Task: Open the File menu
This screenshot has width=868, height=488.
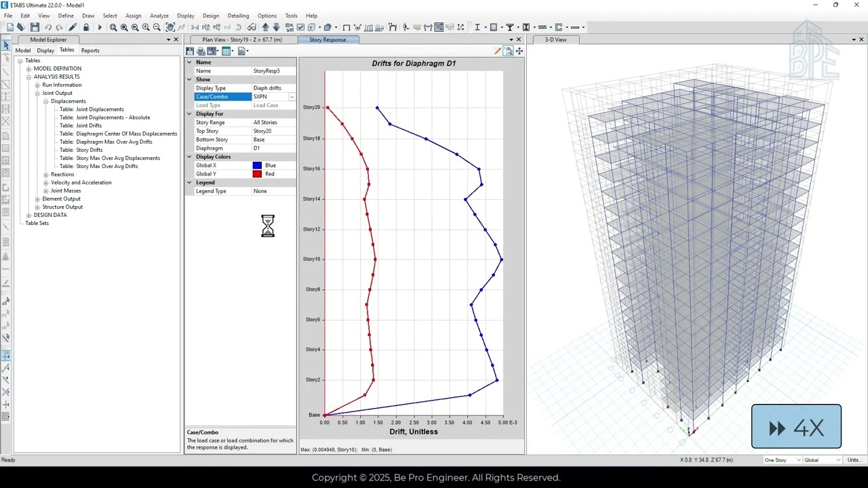Action: pyautogui.click(x=8, y=16)
